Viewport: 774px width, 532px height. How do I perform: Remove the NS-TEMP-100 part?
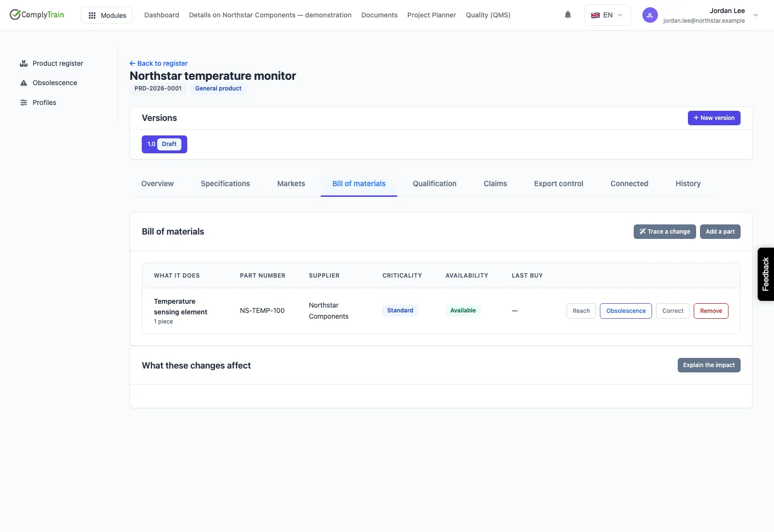tap(711, 311)
